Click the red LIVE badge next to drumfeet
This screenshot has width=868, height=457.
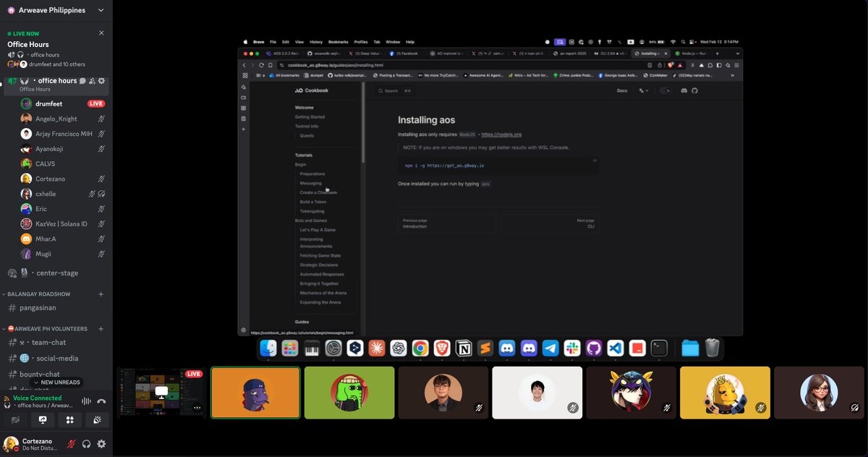[x=96, y=103]
